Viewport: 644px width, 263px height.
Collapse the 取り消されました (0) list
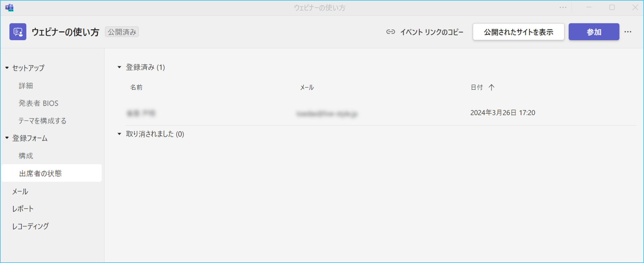(119, 134)
